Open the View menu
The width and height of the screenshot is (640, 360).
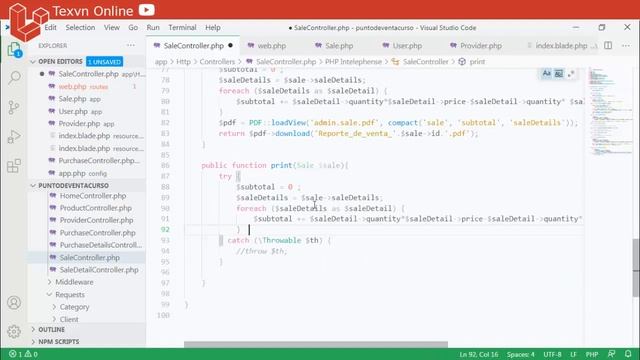112,27
